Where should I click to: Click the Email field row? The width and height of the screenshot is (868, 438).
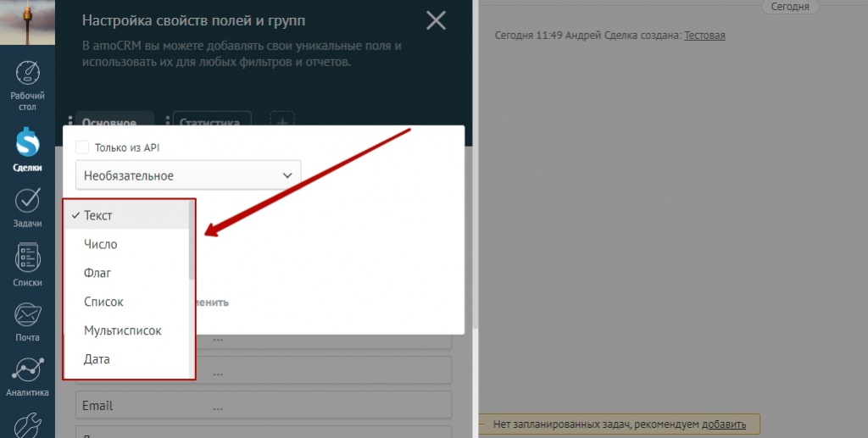(264, 405)
